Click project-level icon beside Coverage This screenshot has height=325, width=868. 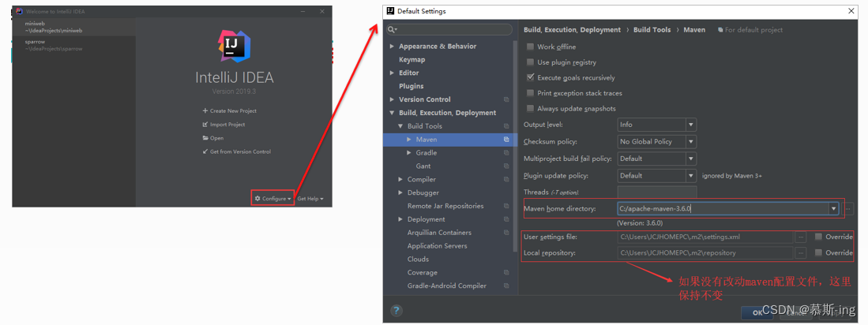click(506, 272)
